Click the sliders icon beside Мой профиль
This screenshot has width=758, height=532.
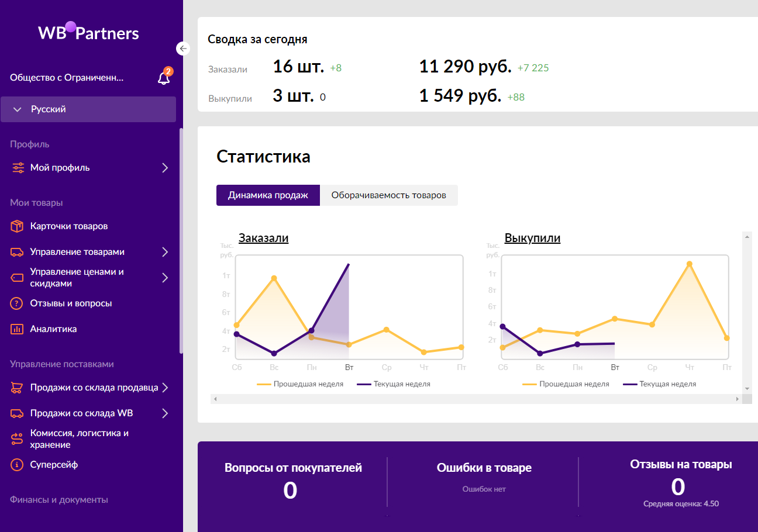tap(18, 168)
